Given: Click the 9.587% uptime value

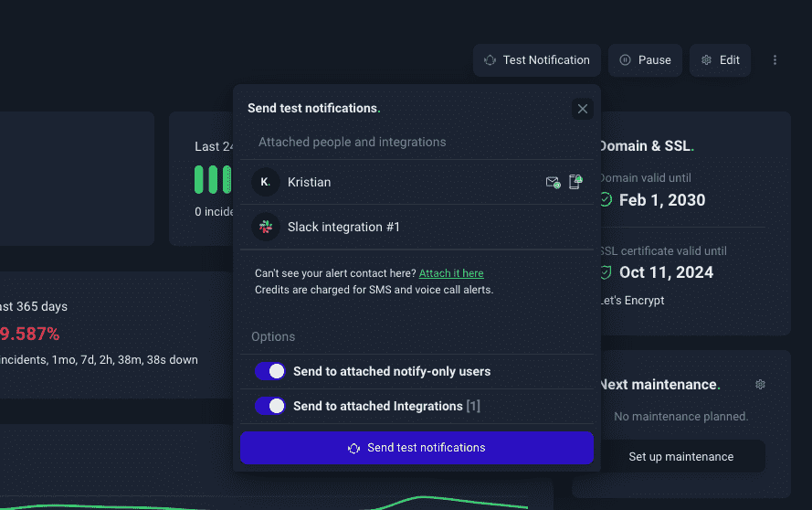Looking at the screenshot, I should click(x=29, y=335).
